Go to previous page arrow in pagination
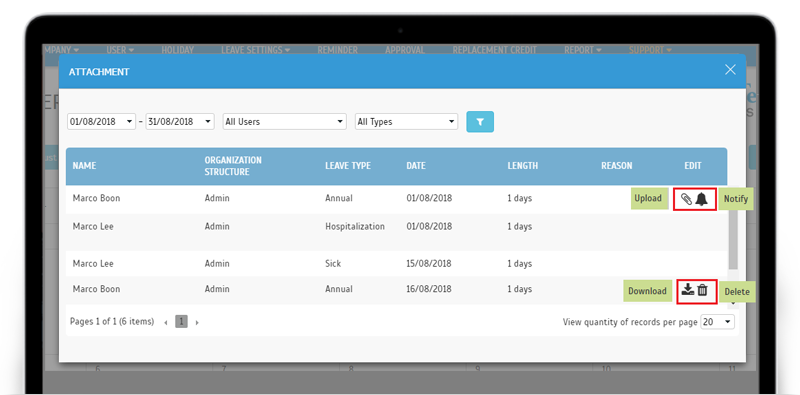This screenshot has width=800, height=395. [x=166, y=323]
